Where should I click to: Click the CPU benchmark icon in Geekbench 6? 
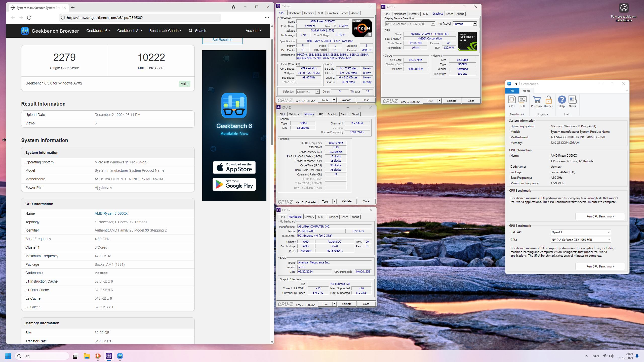[x=512, y=102]
